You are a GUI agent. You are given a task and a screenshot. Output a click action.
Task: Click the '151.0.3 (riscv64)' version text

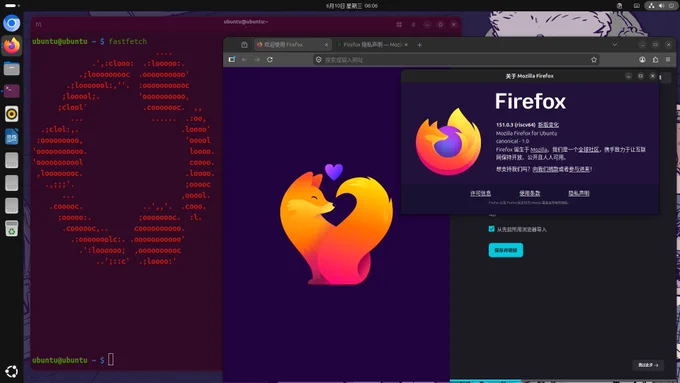click(516, 125)
